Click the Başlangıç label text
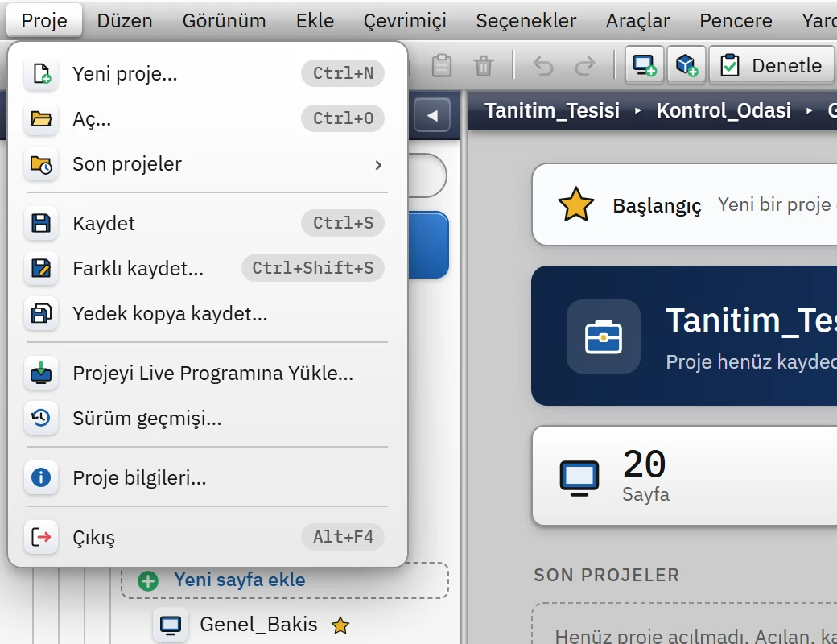 657,205
